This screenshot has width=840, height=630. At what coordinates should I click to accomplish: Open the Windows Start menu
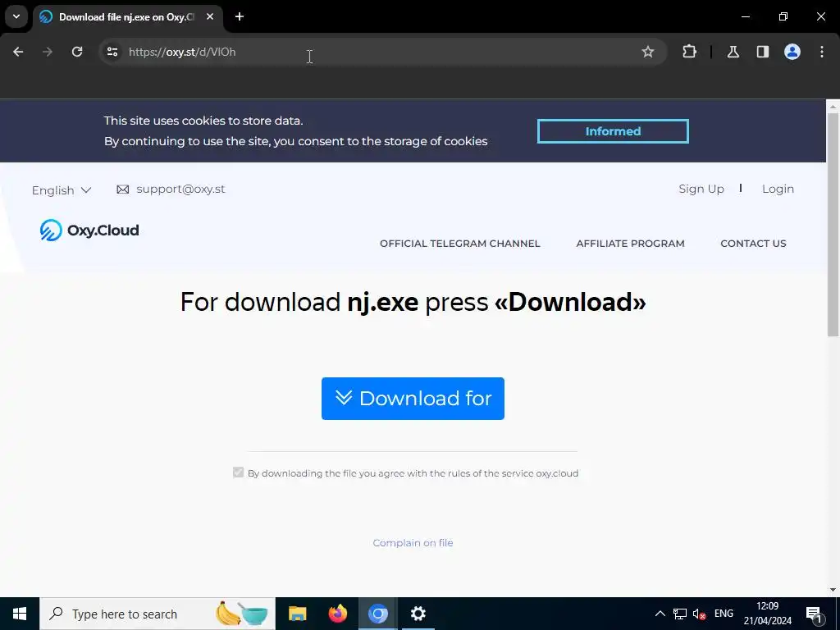(20, 614)
